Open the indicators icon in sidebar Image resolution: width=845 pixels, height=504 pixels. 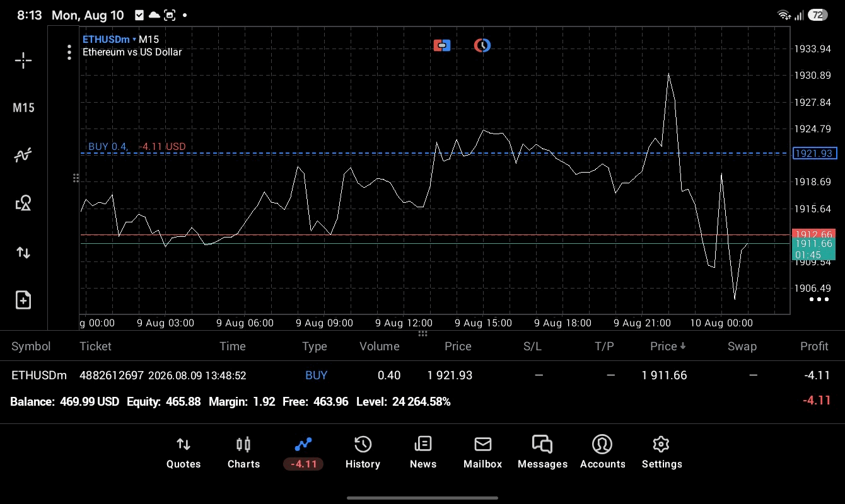pyautogui.click(x=23, y=155)
